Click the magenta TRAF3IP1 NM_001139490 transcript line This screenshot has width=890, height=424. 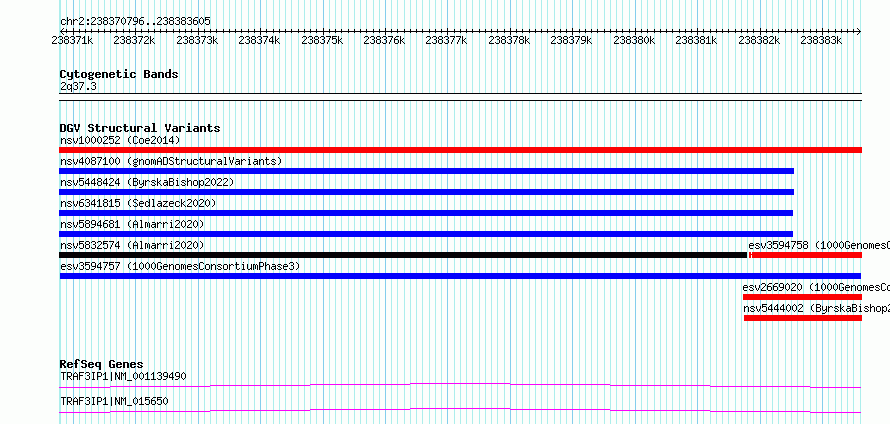click(x=460, y=385)
